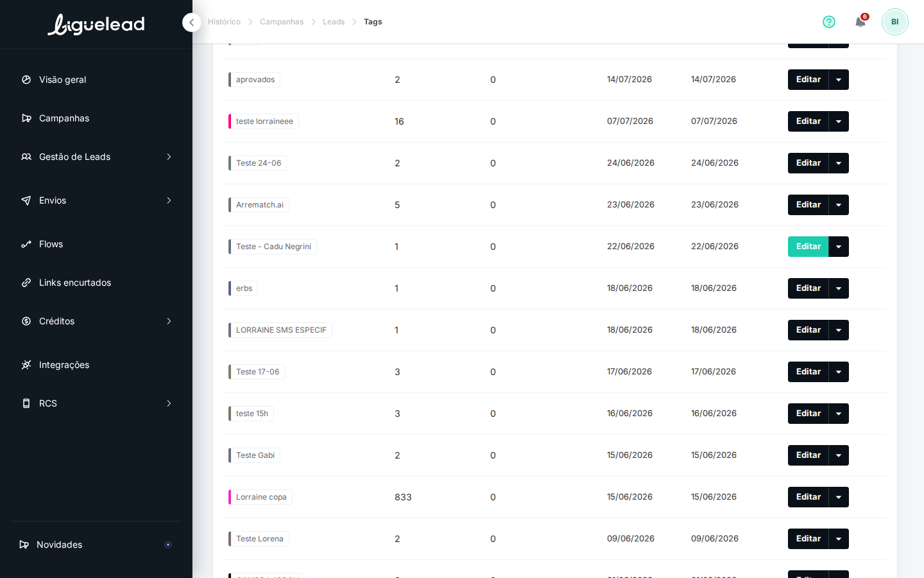Click the Teste 24-06 tag label
The image size is (924, 578).
[259, 163]
